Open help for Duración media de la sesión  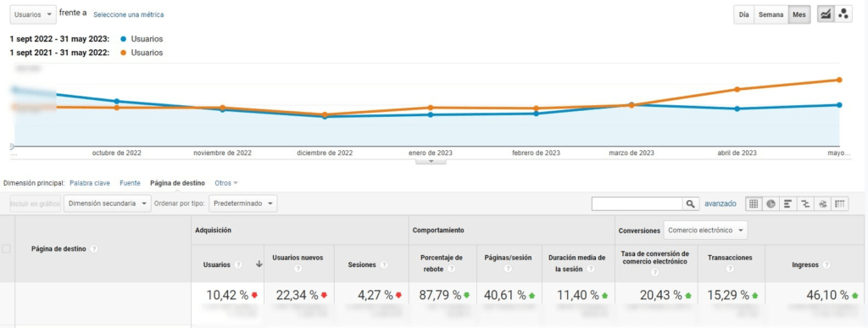[x=591, y=269]
